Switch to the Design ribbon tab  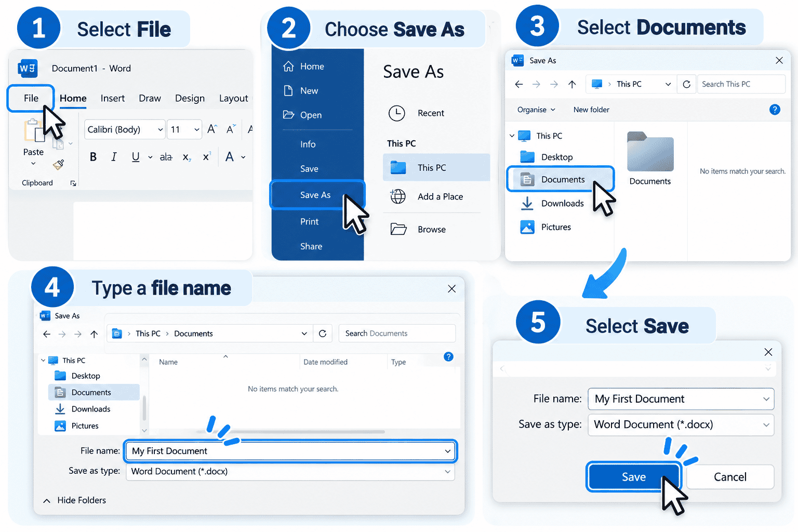point(190,98)
